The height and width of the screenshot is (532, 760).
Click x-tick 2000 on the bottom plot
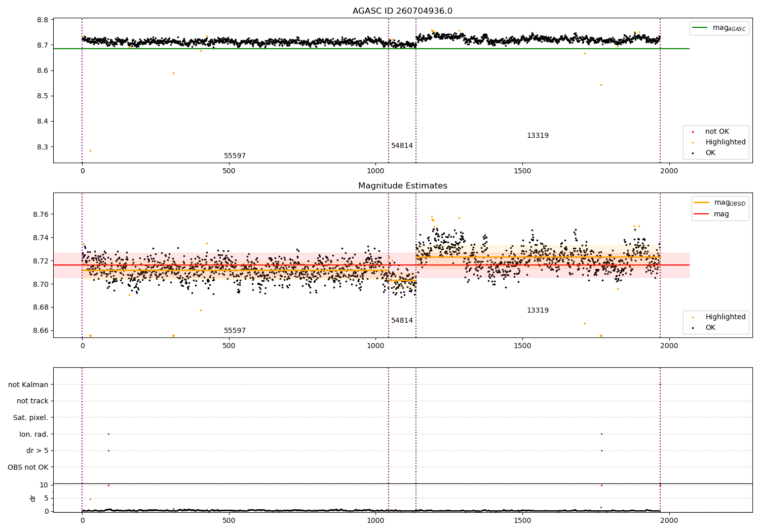click(669, 520)
